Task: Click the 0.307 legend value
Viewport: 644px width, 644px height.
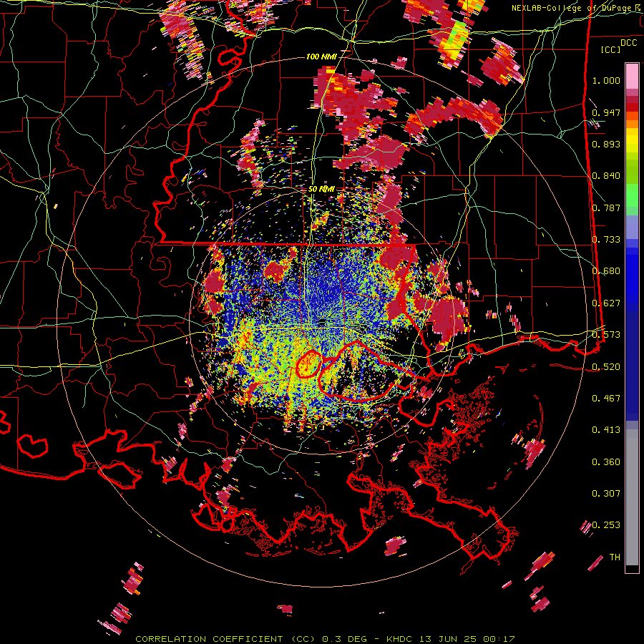Action: [x=606, y=494]
